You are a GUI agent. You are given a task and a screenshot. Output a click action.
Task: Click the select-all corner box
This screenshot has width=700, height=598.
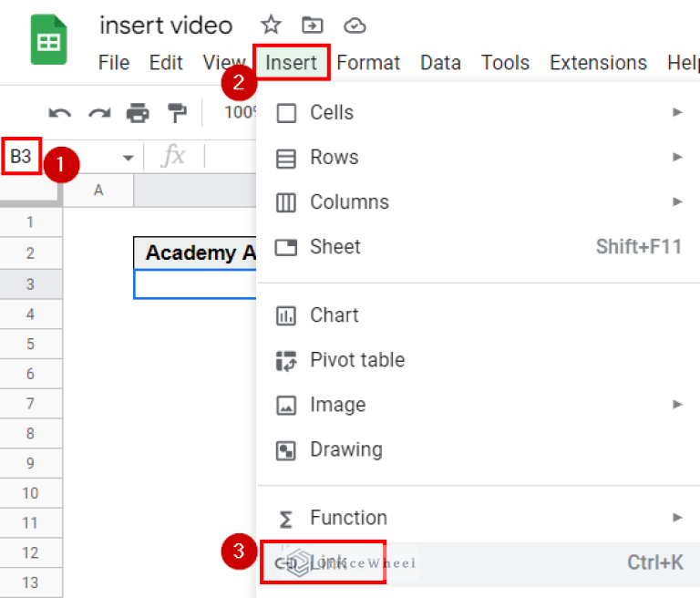point(29,191)
